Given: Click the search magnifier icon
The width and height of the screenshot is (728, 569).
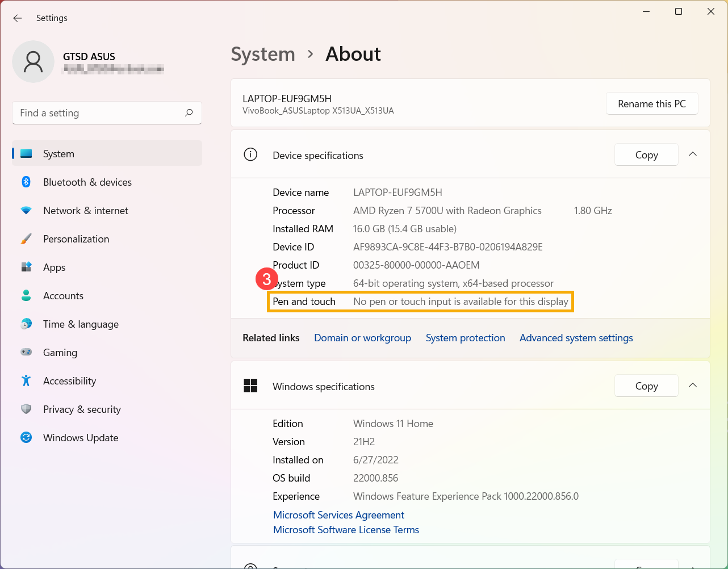Looking at the screenshot, I should (x=189, y=112).
